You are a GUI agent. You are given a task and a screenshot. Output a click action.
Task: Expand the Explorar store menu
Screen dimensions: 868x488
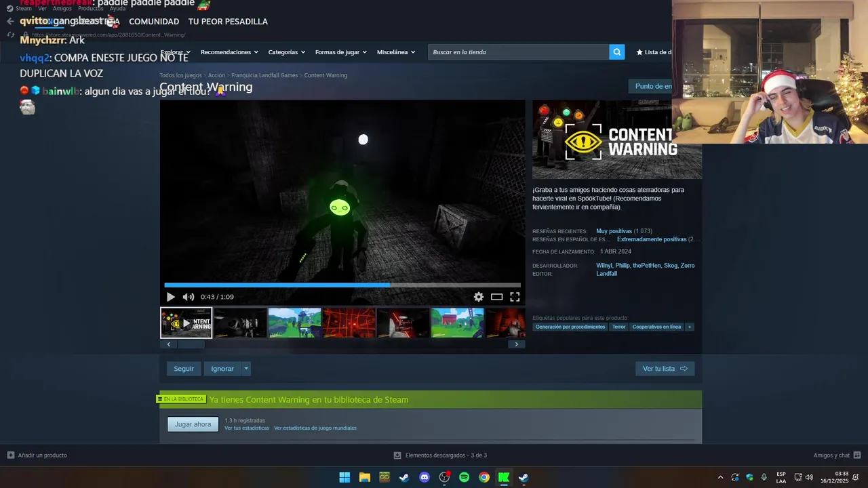point(176,52)
